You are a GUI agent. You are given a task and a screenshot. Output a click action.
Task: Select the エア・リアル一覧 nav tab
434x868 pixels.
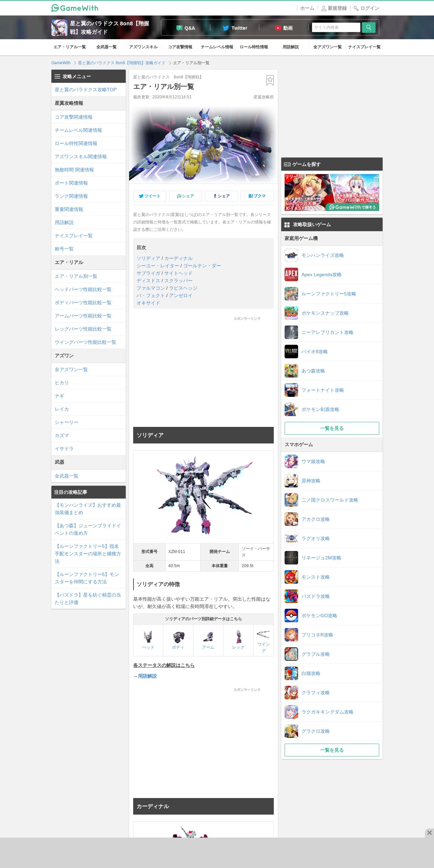click(70, 47)
